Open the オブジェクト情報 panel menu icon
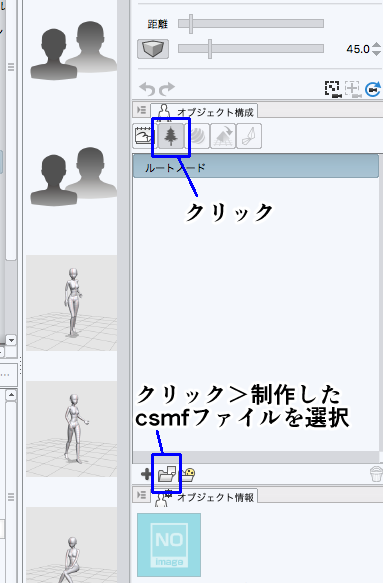Screen dimensions: 383x583 coord(141,495)
